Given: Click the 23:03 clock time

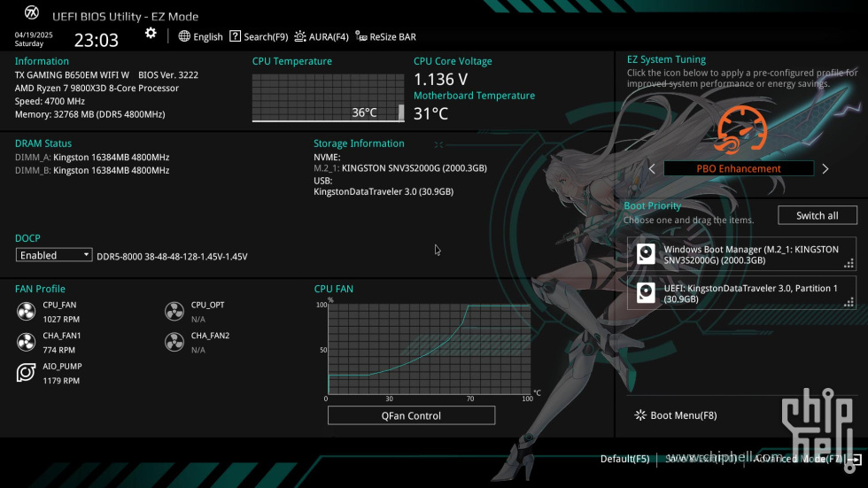Looking at the screenshot, I should (x=97, y=40).
